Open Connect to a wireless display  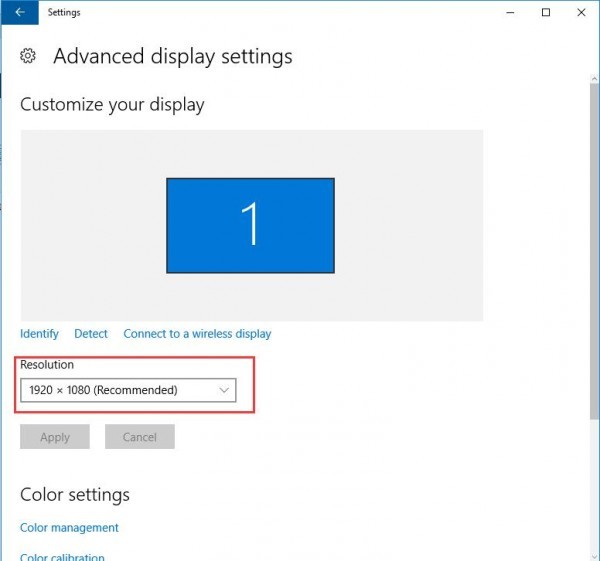click(197, 334)
